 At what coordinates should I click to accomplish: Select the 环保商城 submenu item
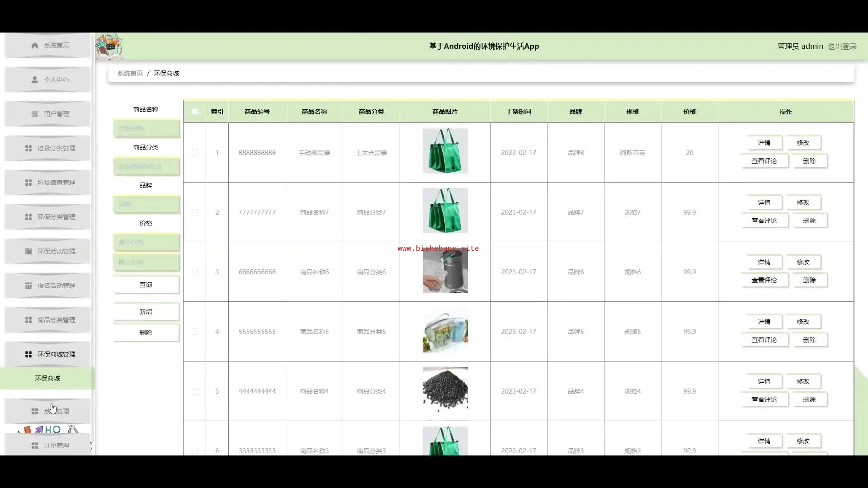[47, 378]
